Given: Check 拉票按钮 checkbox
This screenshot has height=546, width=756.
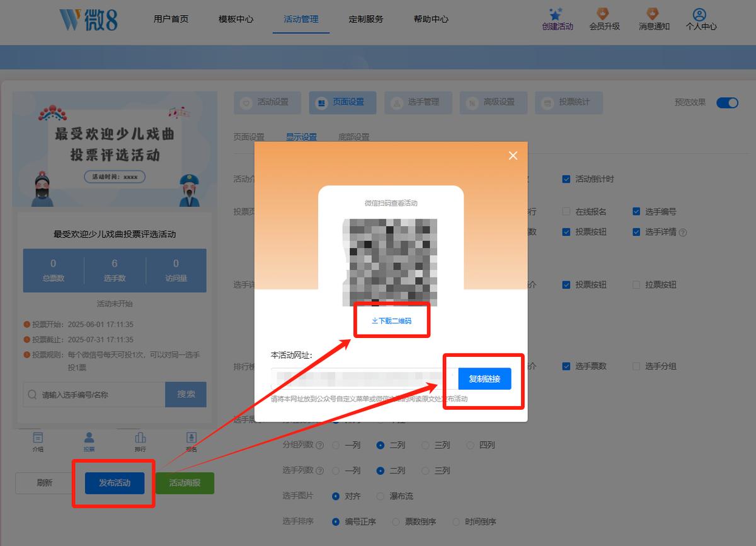Looking at the screenshot, I should tap(636, 285).
